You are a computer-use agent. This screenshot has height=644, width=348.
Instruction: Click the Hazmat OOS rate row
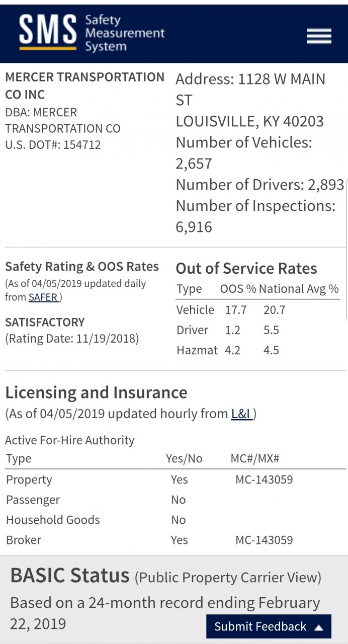pos(257,350)
